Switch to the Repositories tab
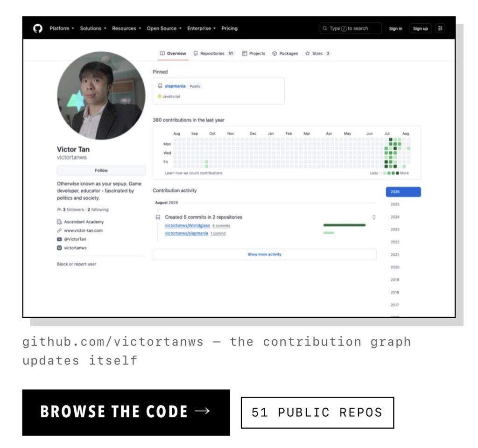The width and height of the screenshot is (478, 448). click(214, 53)
